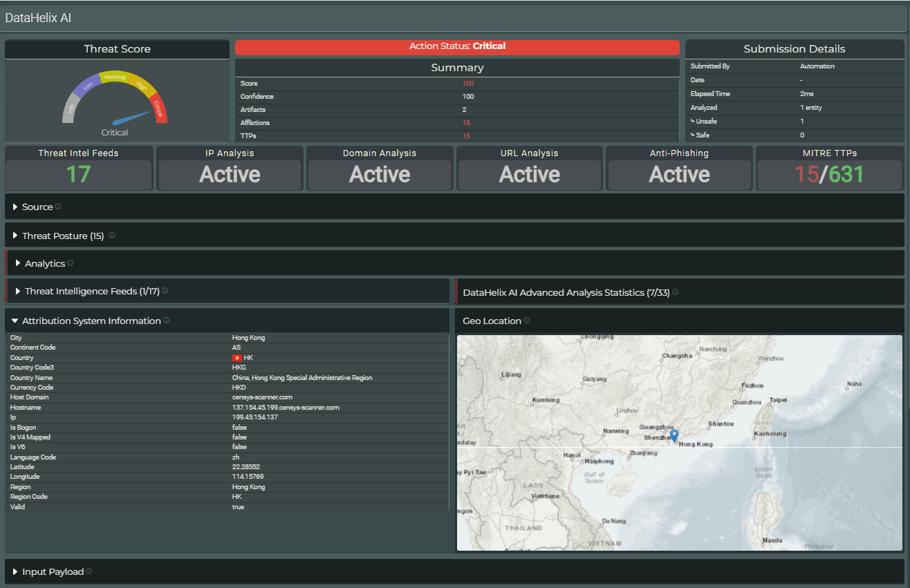Image resolution: width=910 pixels, height=588 pixels.
Task: Click TTPs value 15 in Summary
Action: pyautogui.click(x=467, y=136)
